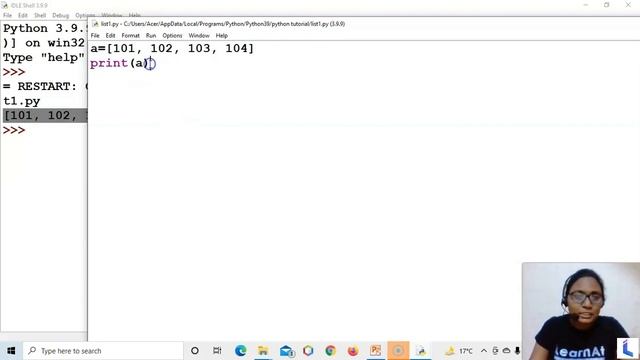
Task: Open the Shell menu in IDLE Shell
Action: tap(40, 15)
